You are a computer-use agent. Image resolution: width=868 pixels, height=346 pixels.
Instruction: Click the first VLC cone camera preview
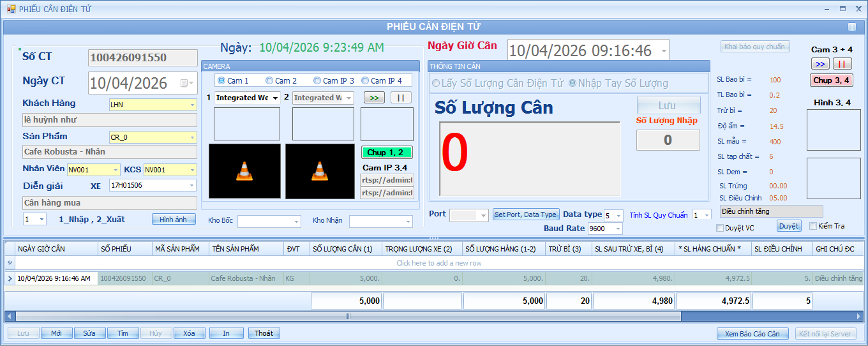(x=244, y=171)
